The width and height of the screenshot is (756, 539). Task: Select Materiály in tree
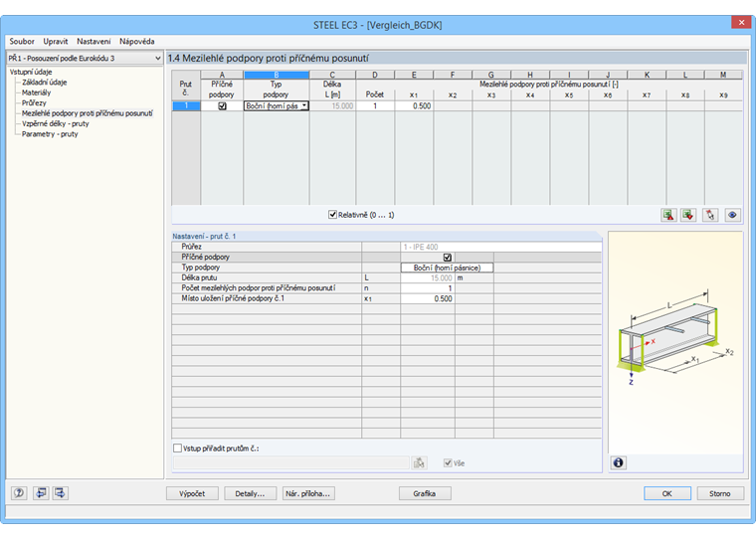coord(36,92)
